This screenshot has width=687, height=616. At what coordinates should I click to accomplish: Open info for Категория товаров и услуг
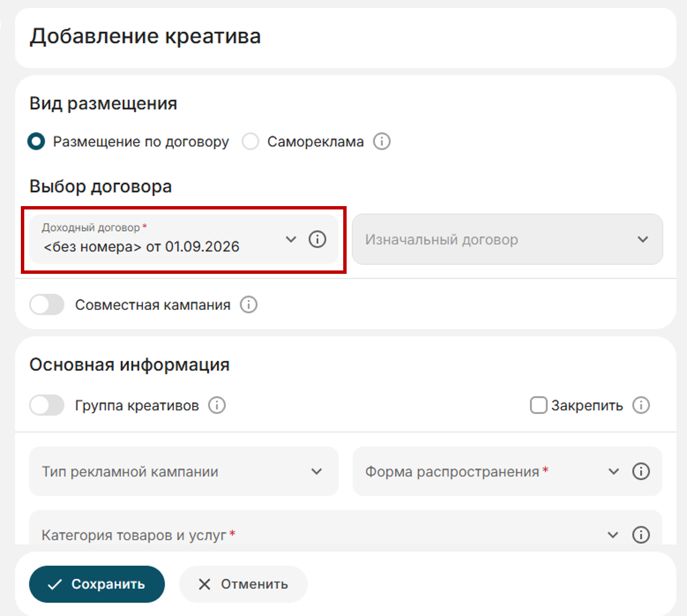pos(641,535)
